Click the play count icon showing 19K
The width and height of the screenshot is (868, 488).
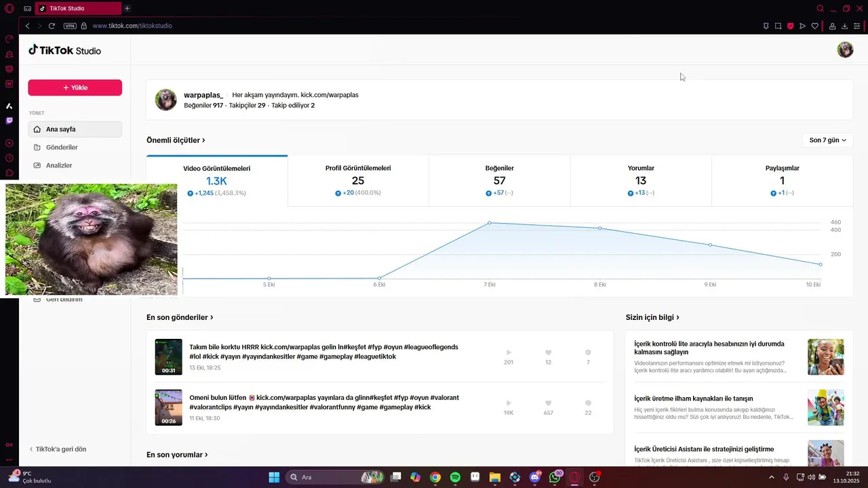pos(509,403)
